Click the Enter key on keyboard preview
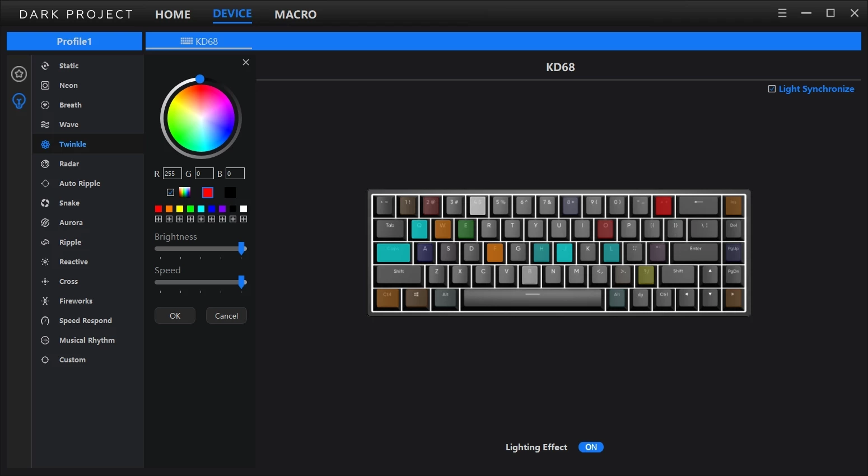This screenshot has height=476, width=868. tap(696, 252)
